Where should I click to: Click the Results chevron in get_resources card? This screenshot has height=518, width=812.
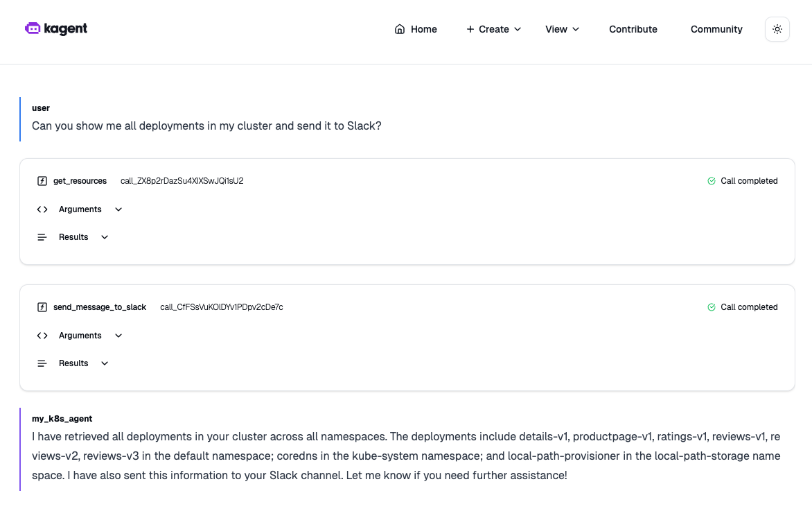click(105, 237)
